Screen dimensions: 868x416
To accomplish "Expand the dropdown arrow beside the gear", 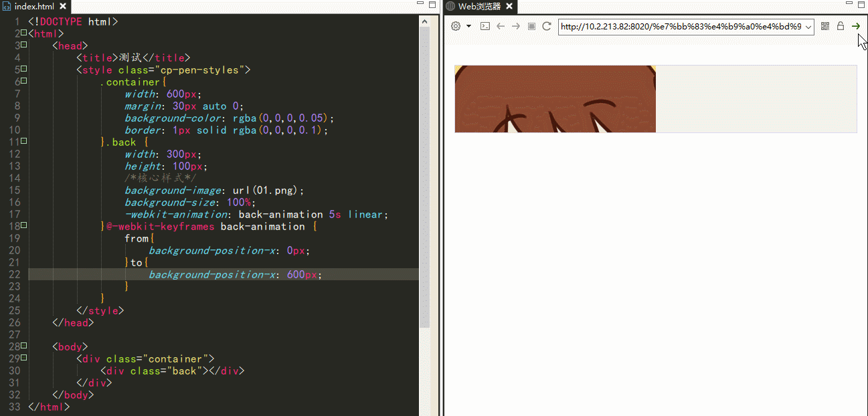I will coord(469,26).
